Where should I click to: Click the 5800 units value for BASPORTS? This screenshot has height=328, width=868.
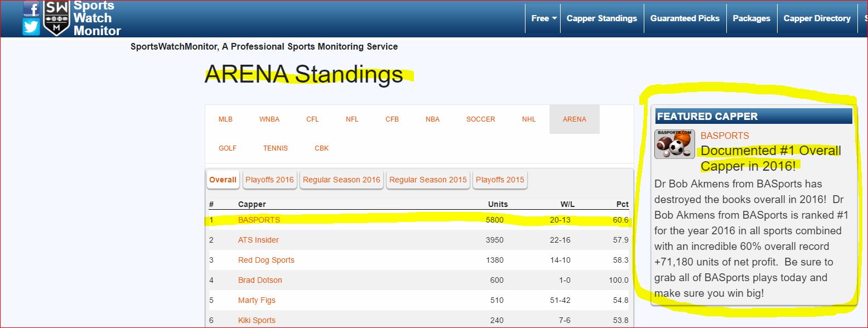pos(494,220)
